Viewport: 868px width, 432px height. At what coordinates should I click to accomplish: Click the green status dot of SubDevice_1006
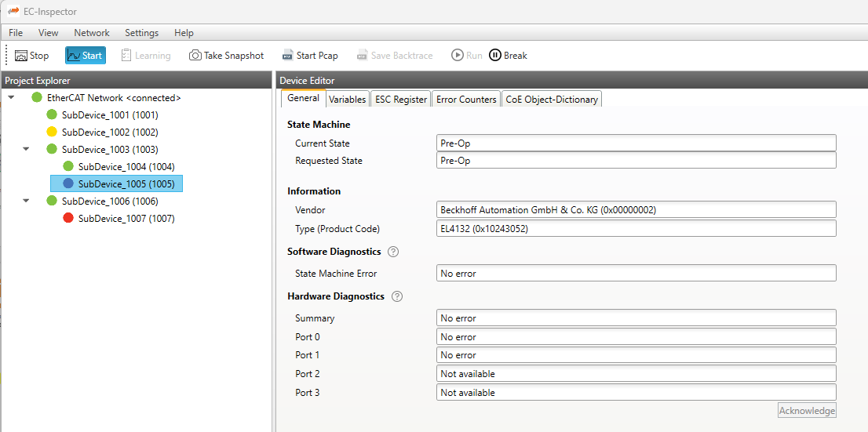pos(52,200)
